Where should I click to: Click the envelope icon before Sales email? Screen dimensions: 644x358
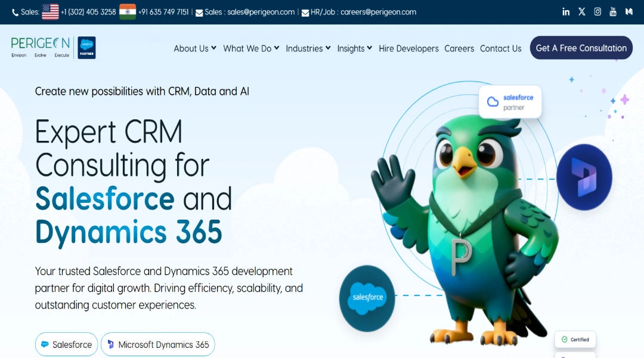[x=199, y=13]
